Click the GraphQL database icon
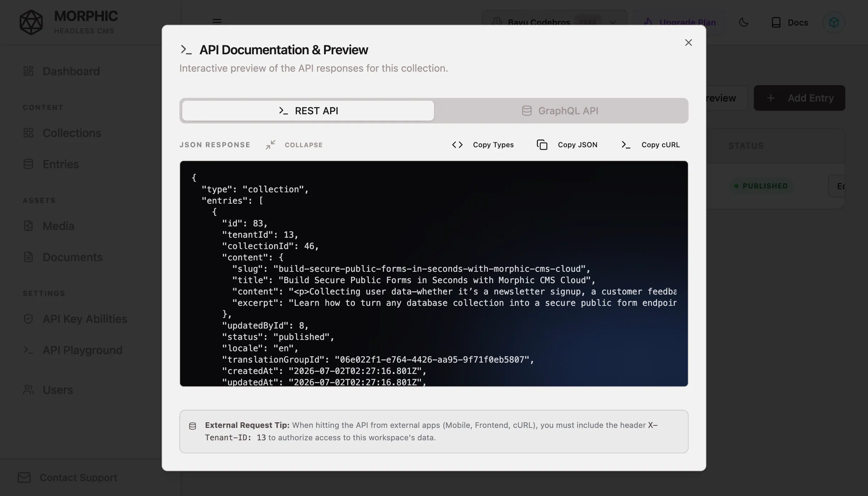The image size is (868, 496). click(527, 111)
